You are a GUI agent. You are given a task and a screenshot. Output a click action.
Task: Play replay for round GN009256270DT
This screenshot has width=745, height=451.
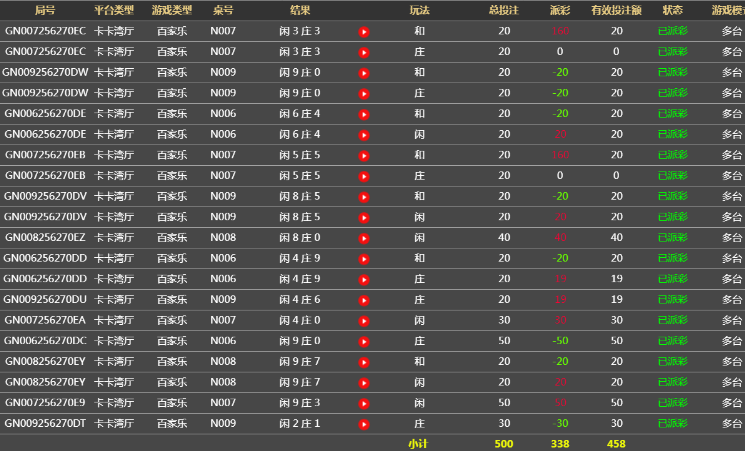(364, 424)
